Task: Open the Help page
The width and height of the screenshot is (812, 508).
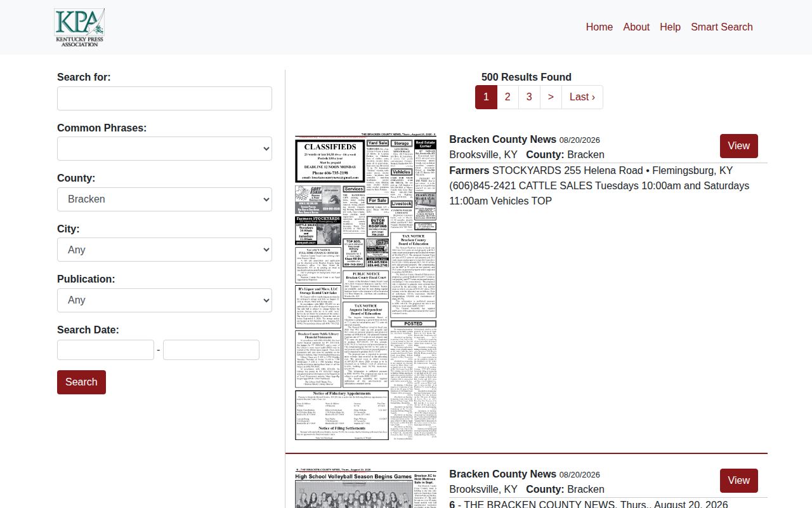Action: pos(670,27)
